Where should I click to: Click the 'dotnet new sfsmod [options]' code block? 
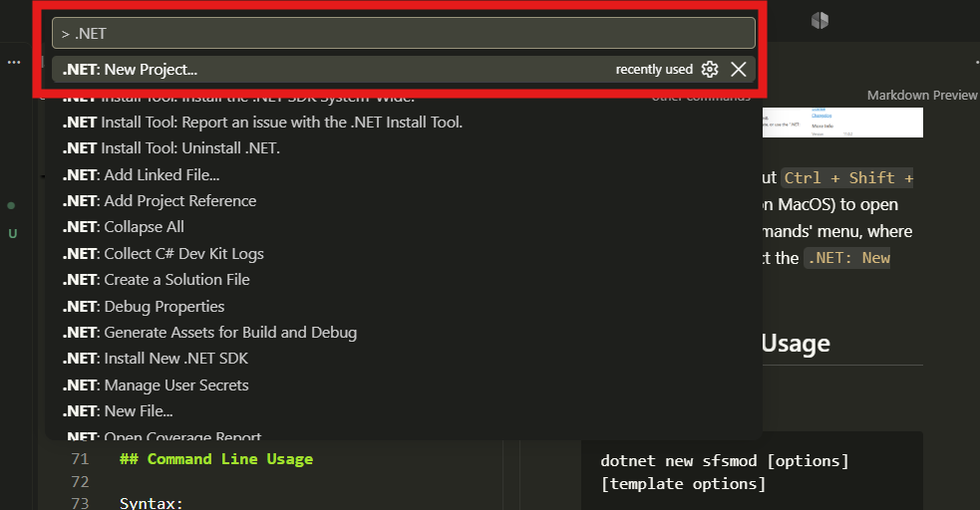pos(752,471)
